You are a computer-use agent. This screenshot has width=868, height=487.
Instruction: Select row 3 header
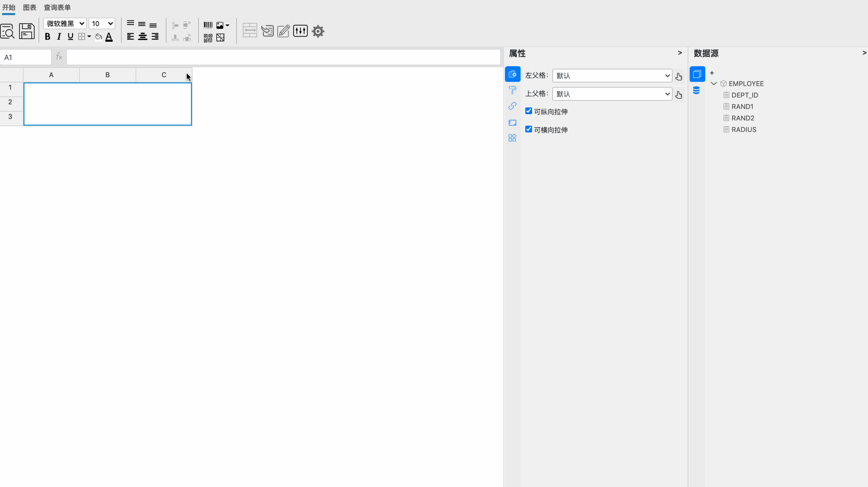11,117
